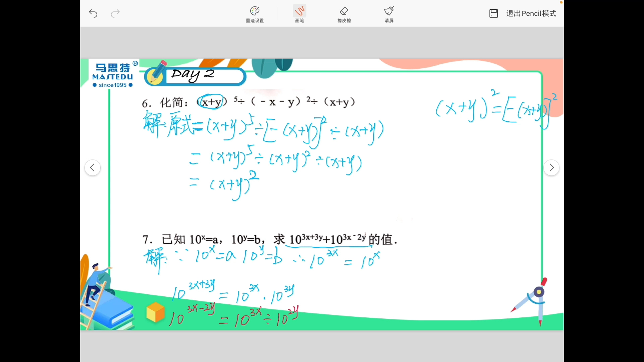Screen dimensions: 644x362
Task: Click the red stroke preview on 画笔
Action: [x=299, y=10]
